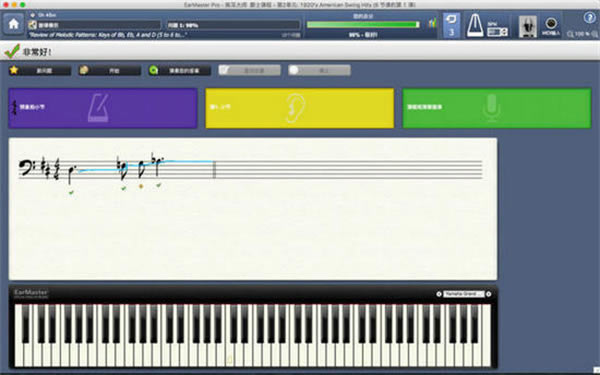Go to the Home screen icon
This screenshot has height=375, width=600.
pos(13,24)
